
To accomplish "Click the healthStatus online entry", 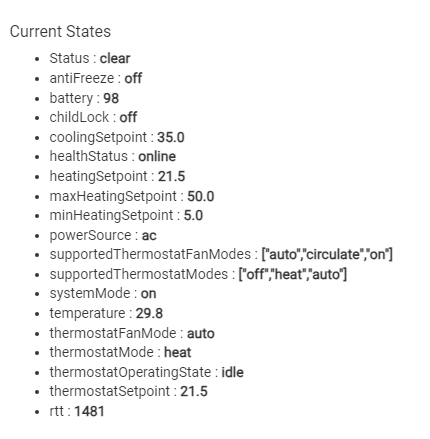I will [x=112, y=156].
